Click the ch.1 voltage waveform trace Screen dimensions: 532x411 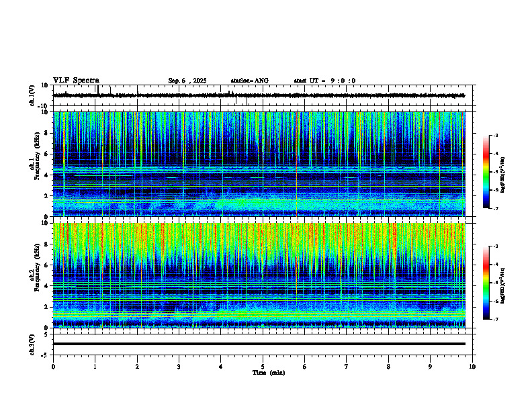[259, 95]
